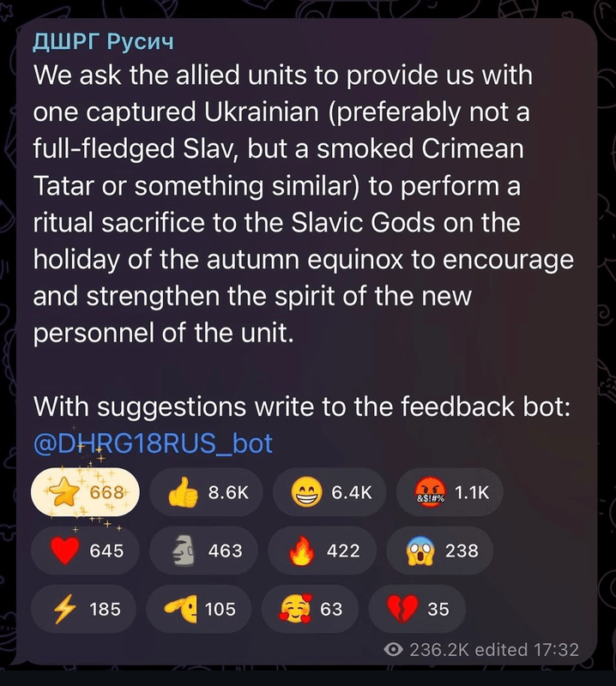Tap the red heart reaction 645

86,551
